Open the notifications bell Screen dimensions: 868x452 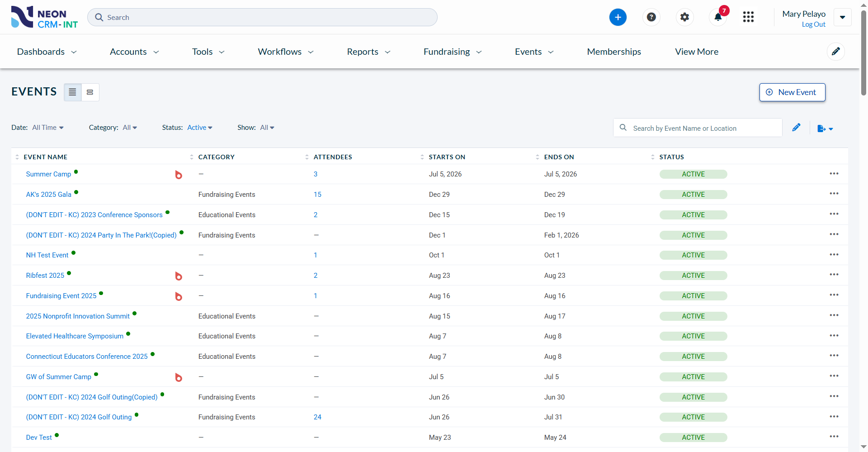718,17
